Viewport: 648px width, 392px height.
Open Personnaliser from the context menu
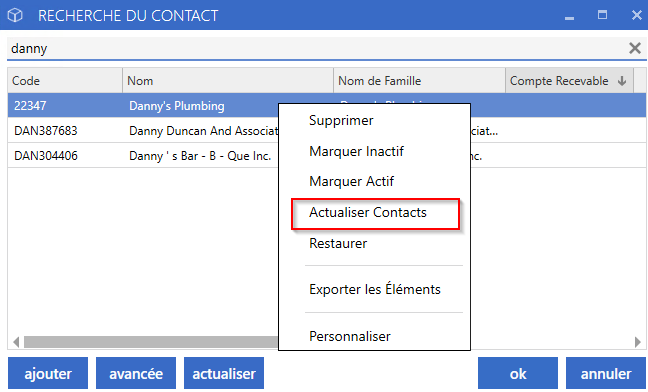pyautogui.click(x=350, y=336)
